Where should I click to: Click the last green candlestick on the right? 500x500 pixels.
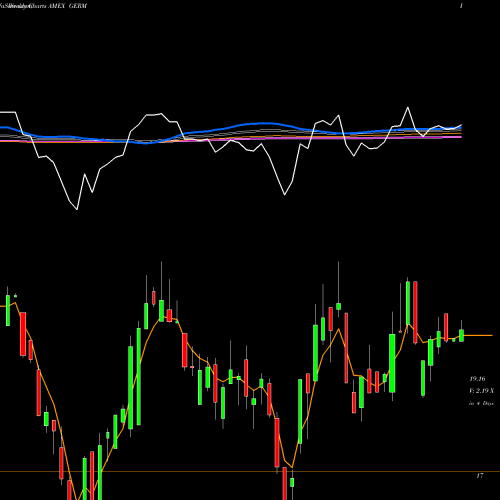pos(461,335)
